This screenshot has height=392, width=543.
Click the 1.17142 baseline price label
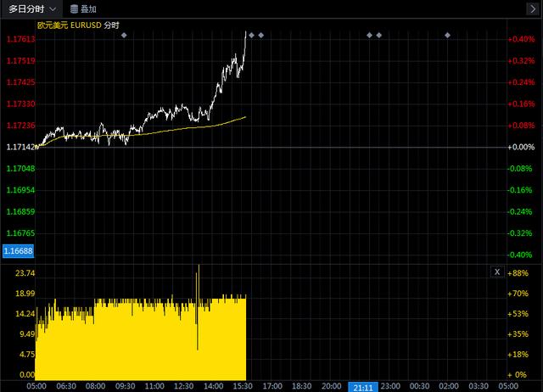(19, 147)
